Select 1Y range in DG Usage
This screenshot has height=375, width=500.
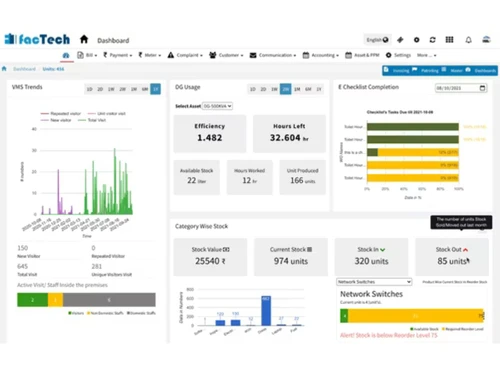[x=319, y=89]
